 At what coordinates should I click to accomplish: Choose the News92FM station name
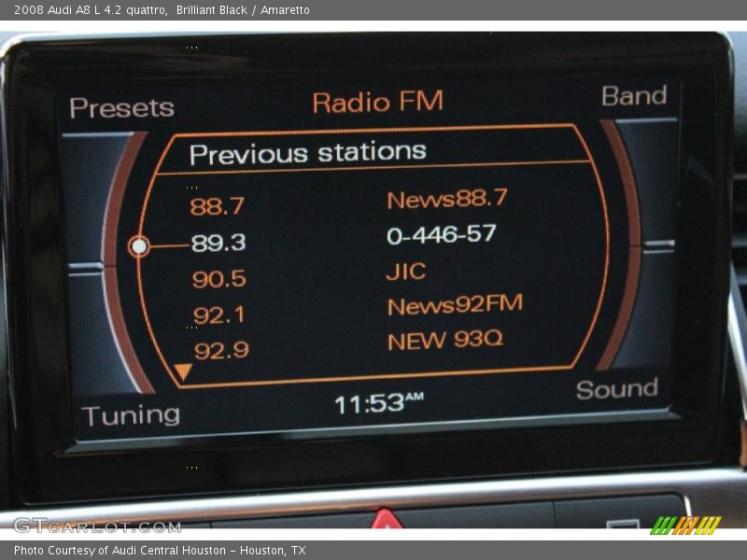pos(455,305)
